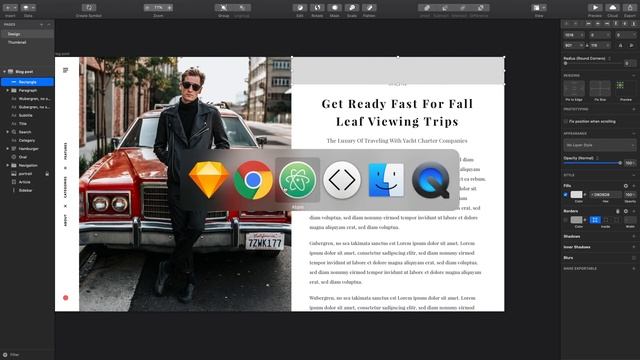
Task: Expand the Hamburger layer group
Action: coord(7,149)
